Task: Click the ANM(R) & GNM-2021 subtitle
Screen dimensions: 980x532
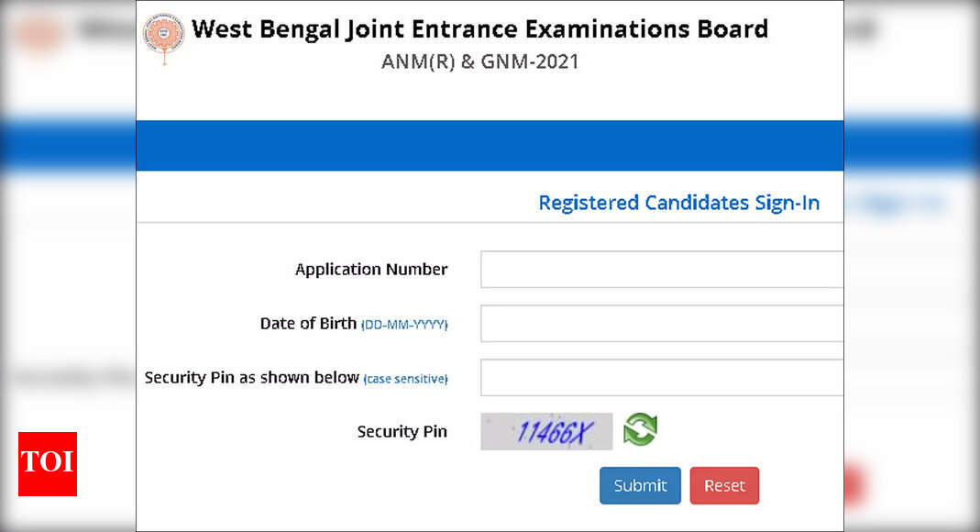Action: 480,61
